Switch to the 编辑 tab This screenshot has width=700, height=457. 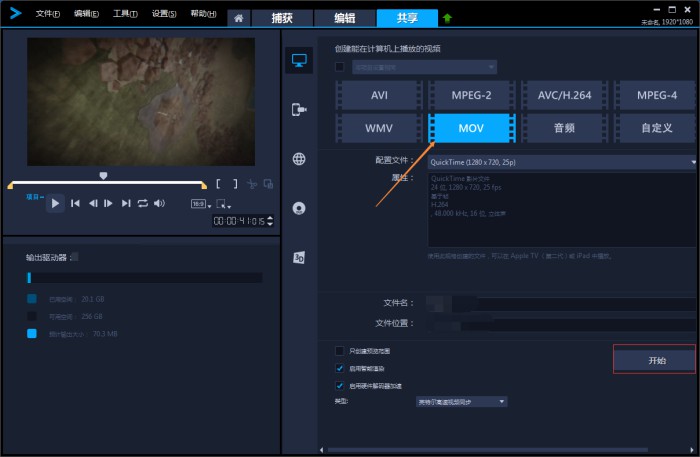point(342,18)
